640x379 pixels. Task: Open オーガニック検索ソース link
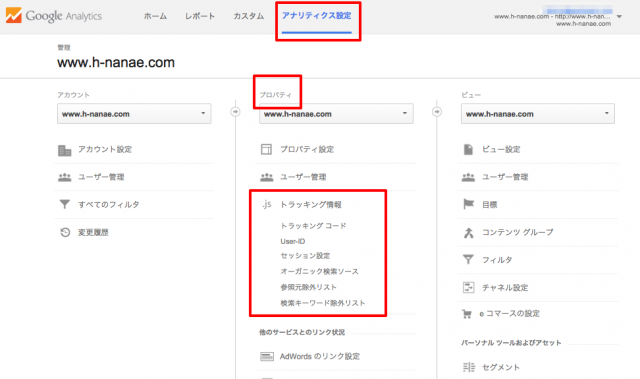(319, 271)
